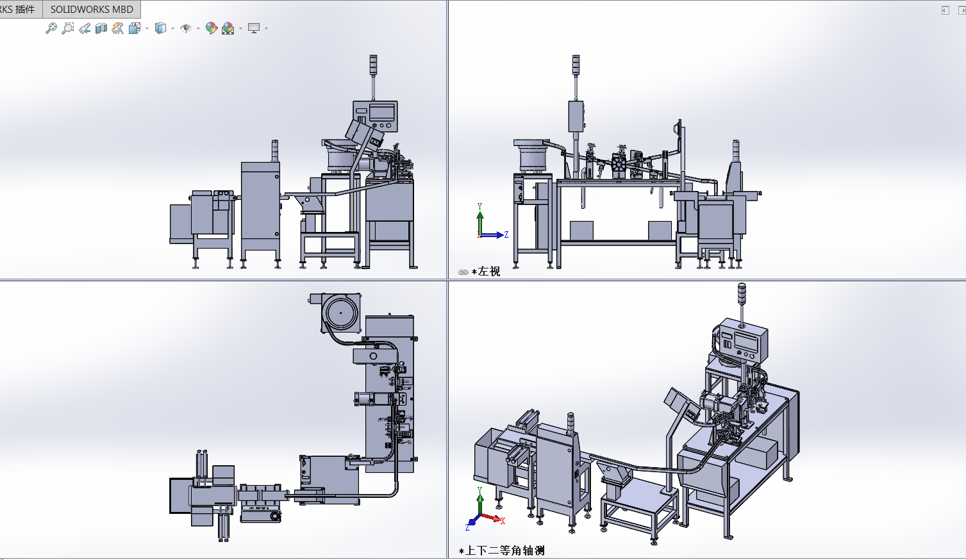
Task: Click the Y-Z coordinate triad in left view
Action: pos(492,222)
